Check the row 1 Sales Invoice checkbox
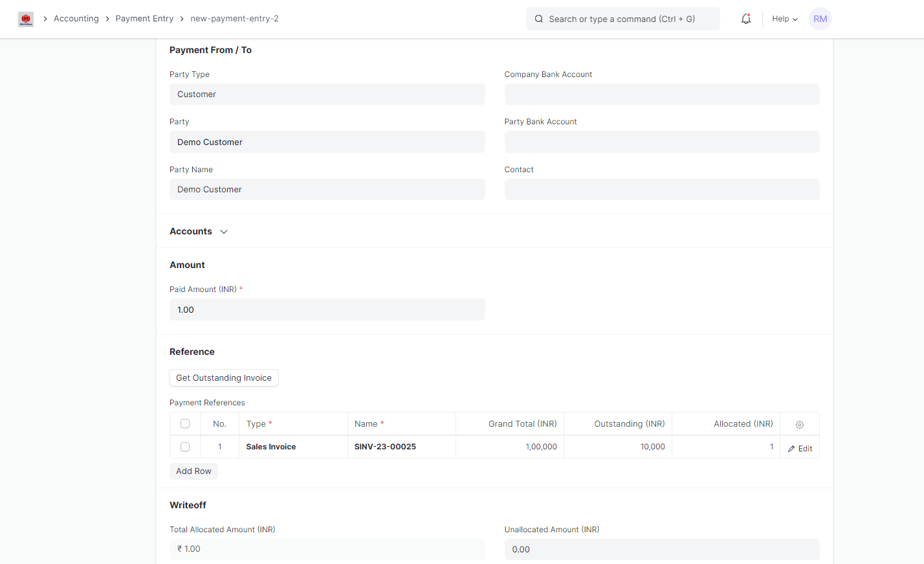Viewport: 924px width, 564px height. pyautogui.click(x=185, y=447)
